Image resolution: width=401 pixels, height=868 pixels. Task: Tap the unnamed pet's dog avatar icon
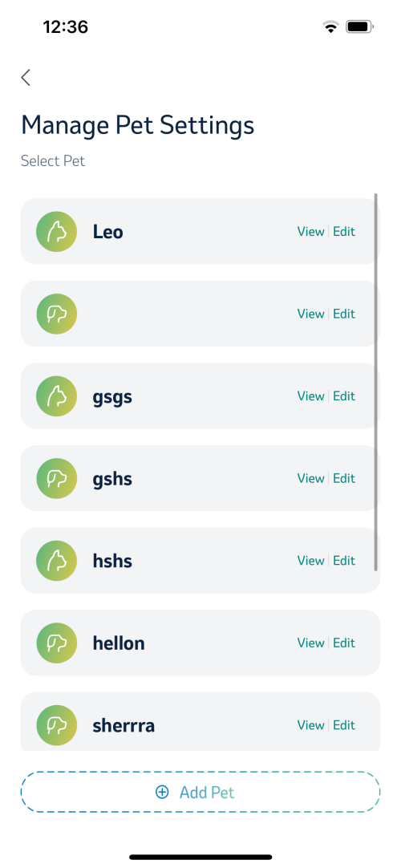[56, 314]
